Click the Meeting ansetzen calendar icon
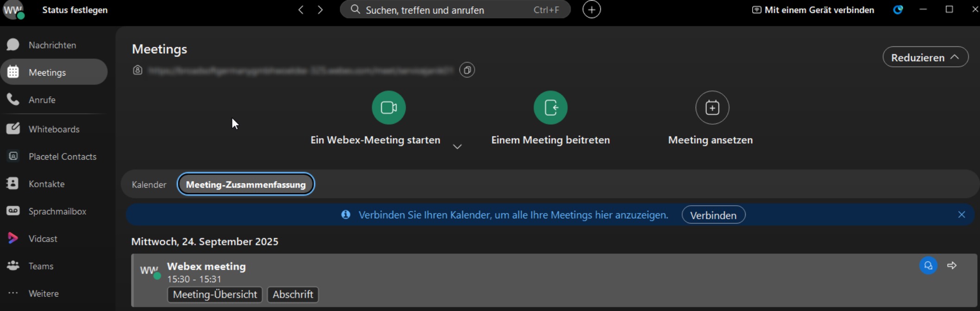Image resolution: width=980 pixels, height=311 pixels. (712, 108)
